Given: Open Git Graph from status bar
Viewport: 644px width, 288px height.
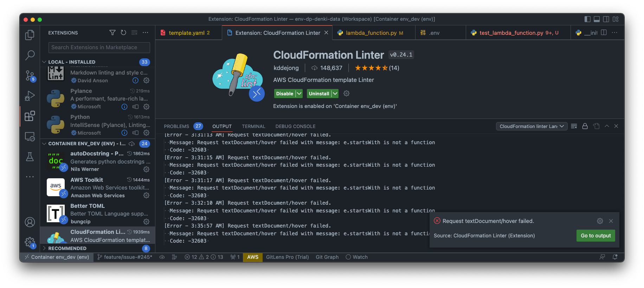Looking at the screenshot, I should click(x=327, y=257).
